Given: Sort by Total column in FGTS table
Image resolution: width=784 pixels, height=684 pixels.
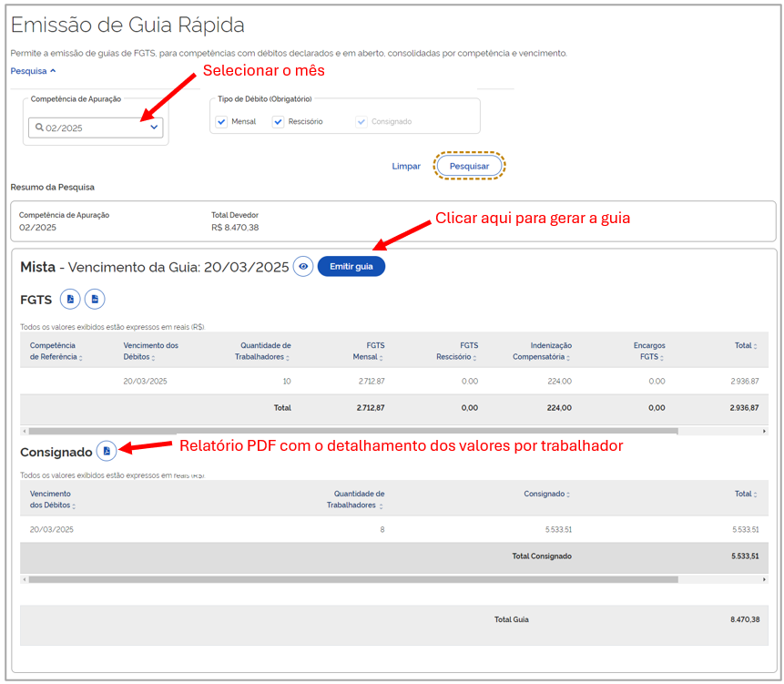Looking at the screenshot, I should (x=746, y=346).
